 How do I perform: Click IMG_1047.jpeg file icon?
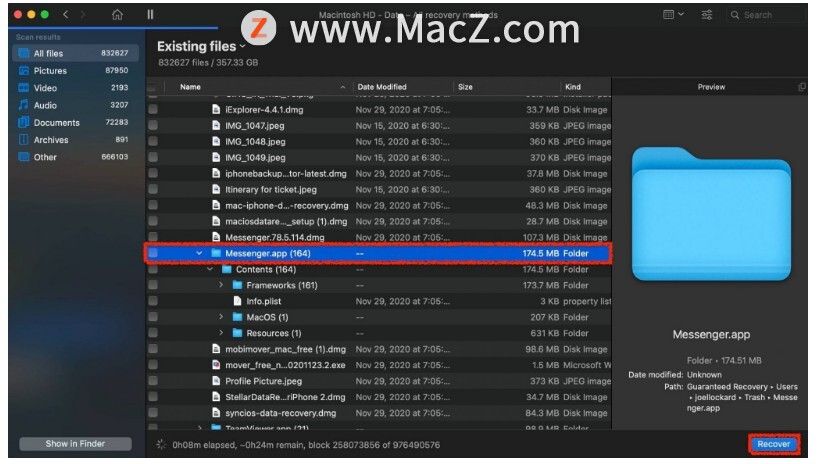pos(216,125)
